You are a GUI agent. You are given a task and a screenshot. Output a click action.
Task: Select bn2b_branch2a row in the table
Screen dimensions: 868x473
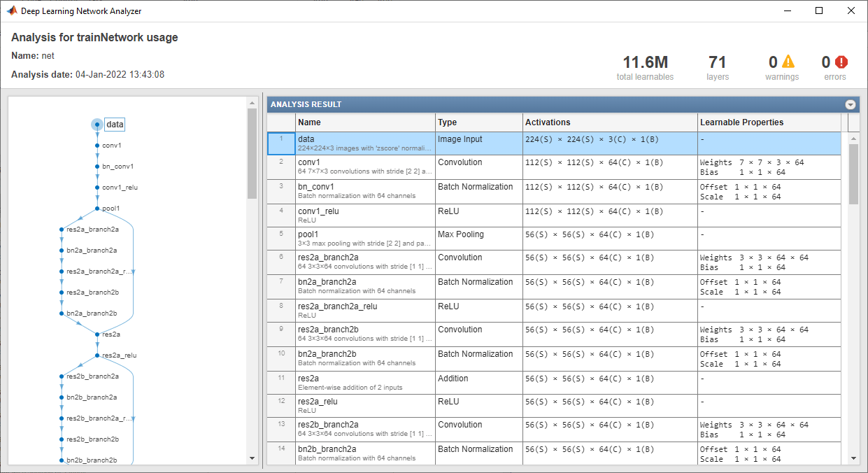(554, 453)
